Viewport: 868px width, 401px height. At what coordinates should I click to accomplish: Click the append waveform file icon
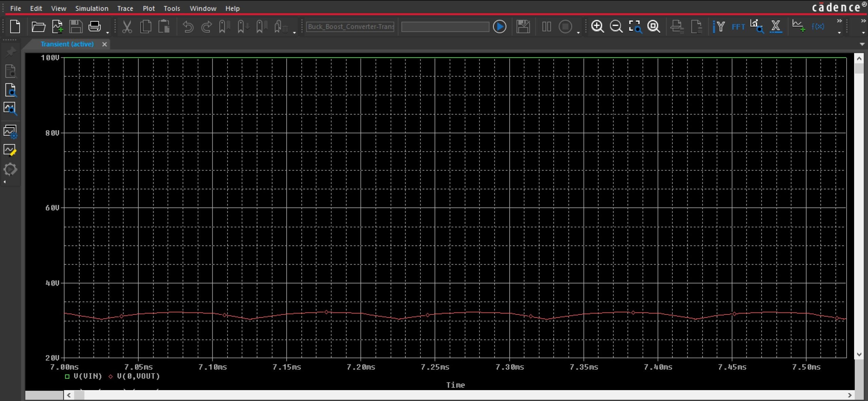tap(57, 26)
